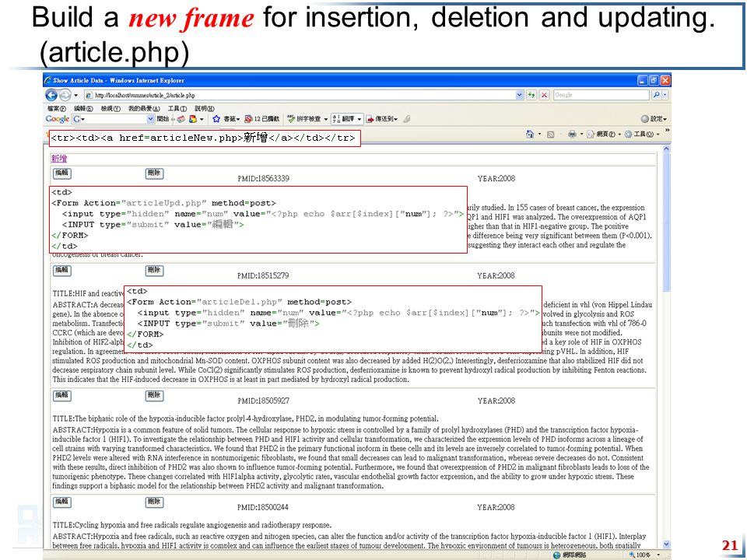This screenshot has width=747, height=560.
Task: Click 刪除 button for PMID:18500244
Action: (x=154, y=502)
